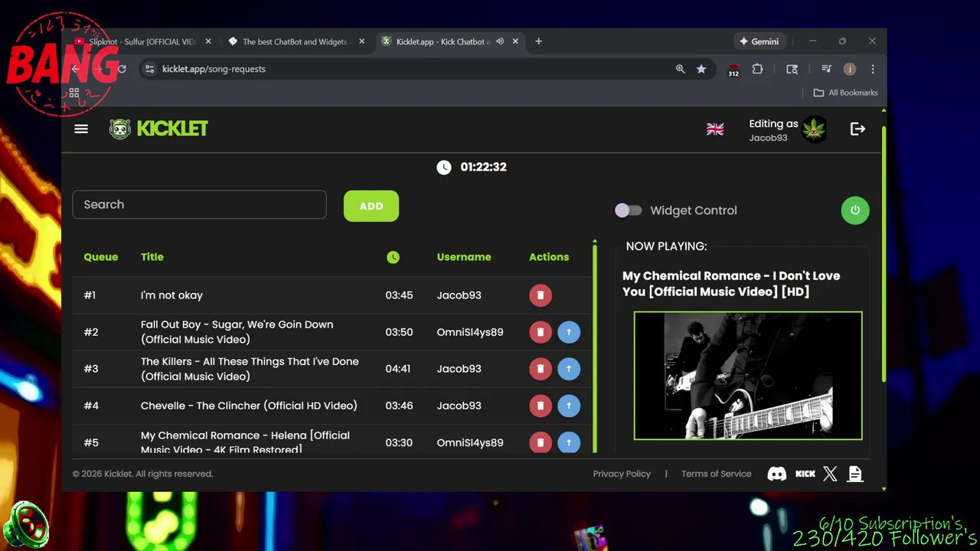Close The best ChatBot and Widgets tab
The width and height of the screenshot is (980, 551).
point(361,41)
